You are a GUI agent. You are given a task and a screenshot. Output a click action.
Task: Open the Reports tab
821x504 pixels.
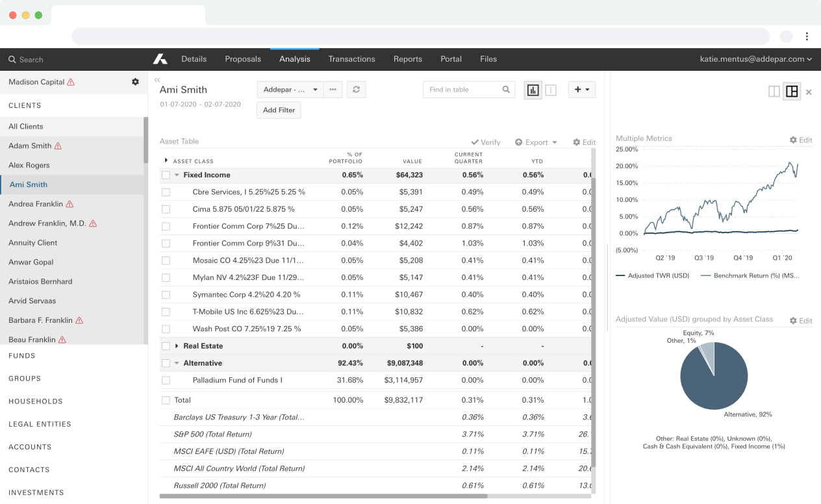[x=407, y=59]
